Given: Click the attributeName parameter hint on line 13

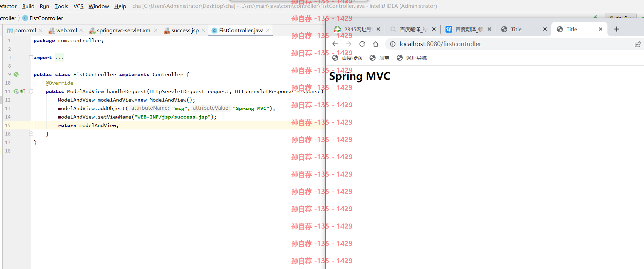Looking at the screenshot, I should click(150, 108).
